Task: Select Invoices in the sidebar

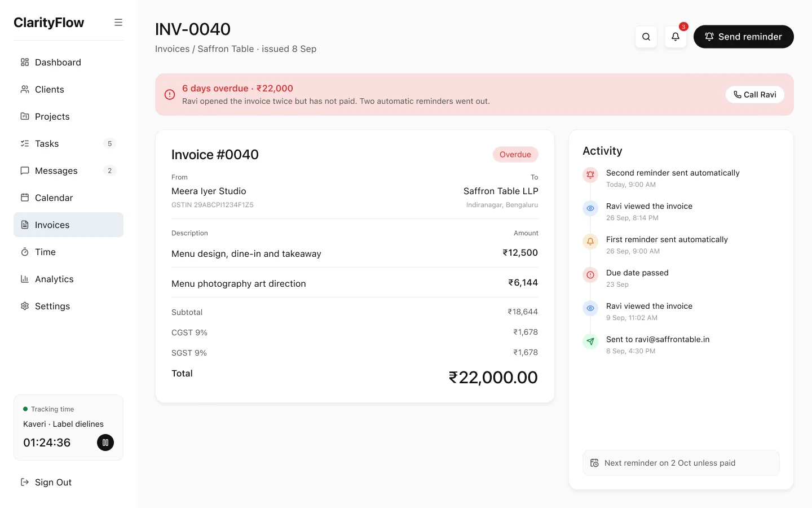Action: click(68, 225)
